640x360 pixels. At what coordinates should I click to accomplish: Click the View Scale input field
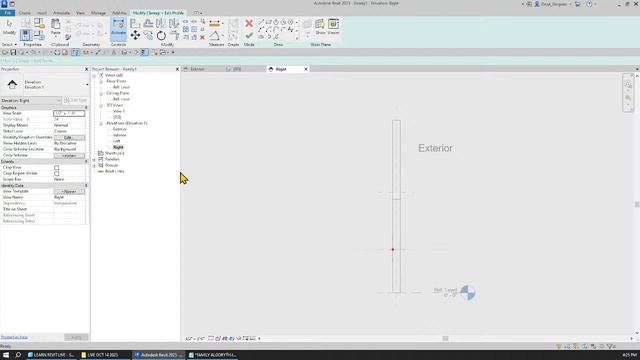[69, 113]
